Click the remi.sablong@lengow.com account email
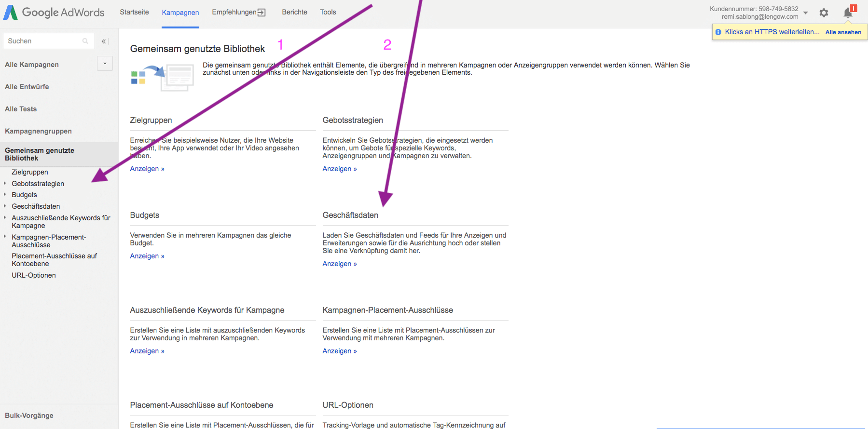 pos(760,17)
